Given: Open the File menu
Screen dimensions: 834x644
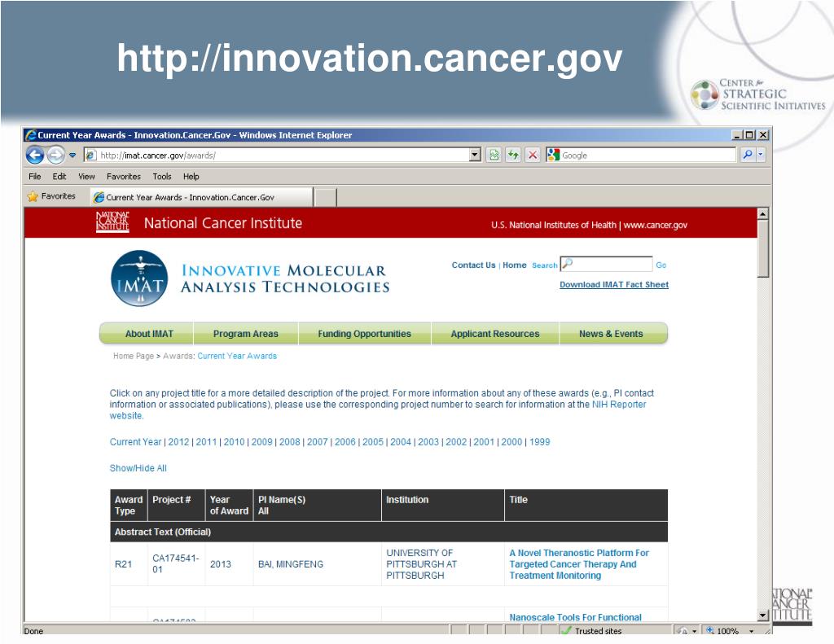Looking at the screenshot, I should pyautogui.click(x=34, y=177).
